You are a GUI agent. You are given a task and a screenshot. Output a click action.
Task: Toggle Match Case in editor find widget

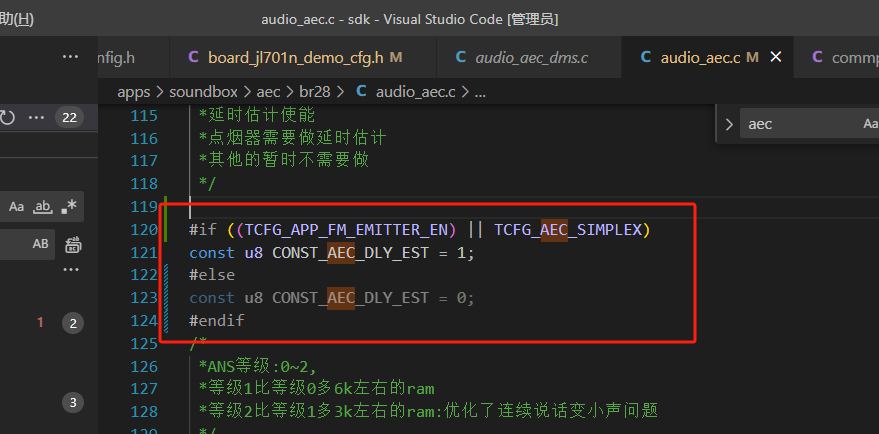(x=871, y=124)
